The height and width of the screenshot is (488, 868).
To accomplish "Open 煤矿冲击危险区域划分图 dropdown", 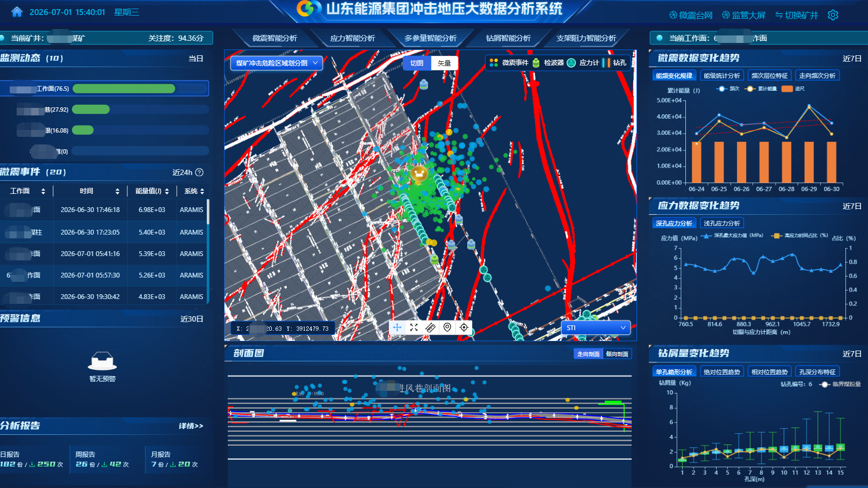I will coord(277,63).
